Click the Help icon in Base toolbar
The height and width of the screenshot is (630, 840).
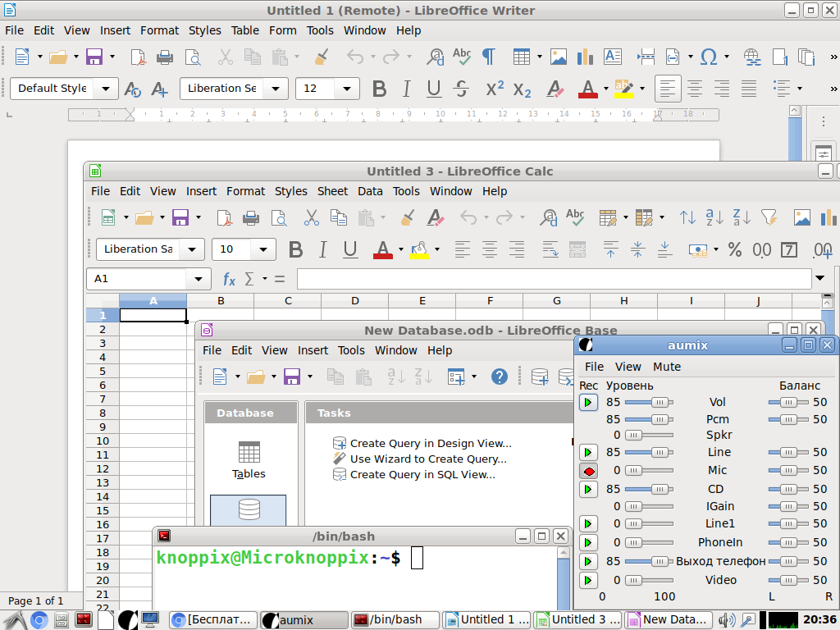(x=500, y=377)
